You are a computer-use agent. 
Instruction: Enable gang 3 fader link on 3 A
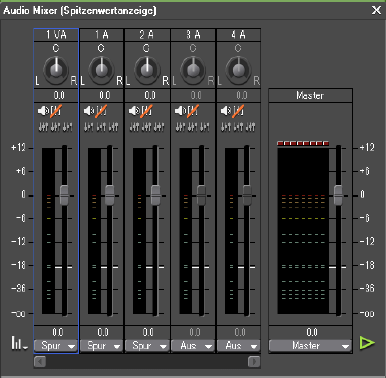pos(204,127)
